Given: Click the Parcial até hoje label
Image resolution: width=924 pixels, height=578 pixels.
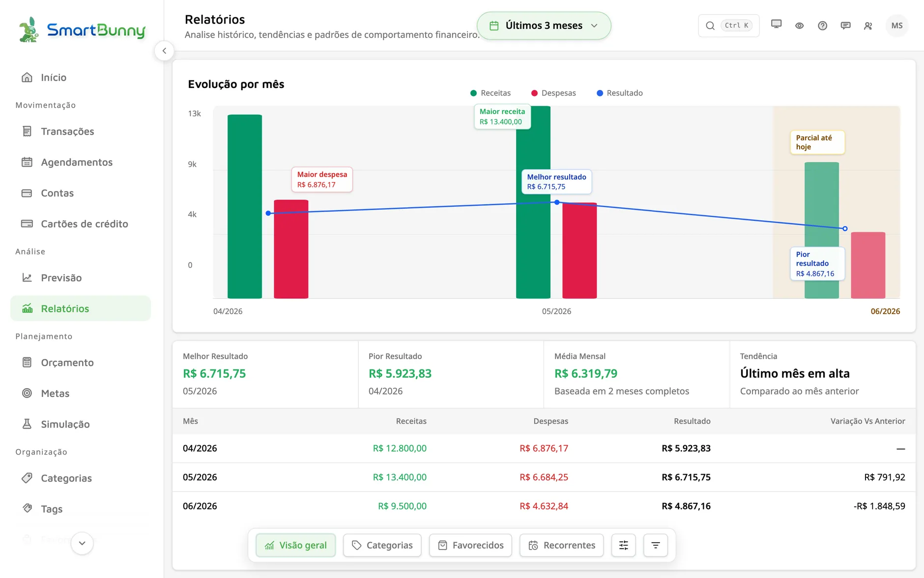Looking at the screenshot, I should pos(817,142).
